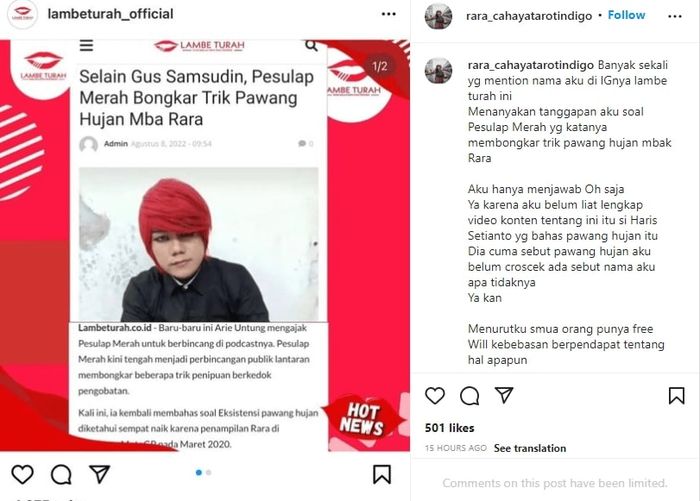The width and height of the screenshot is (700, 501).
Task: Share the lambeturah_official post via paper plane
Action: (99, 474)
